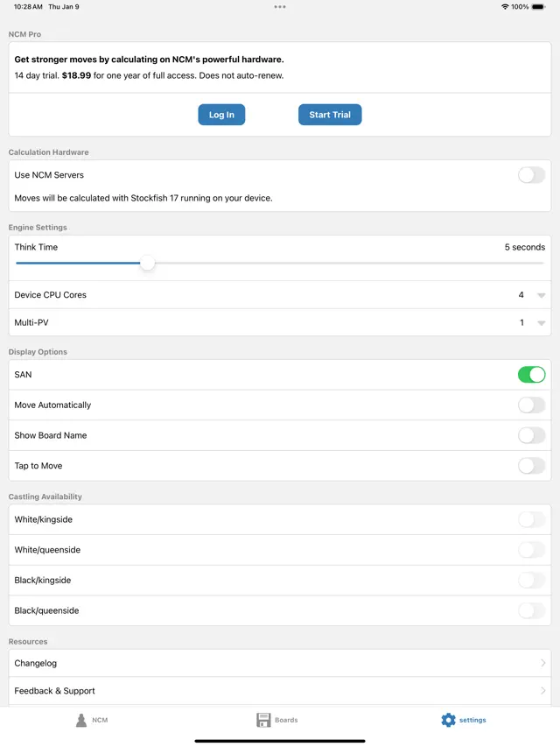Open the Boards save-disk icon
Screen dimensions: 560x747
[263, 720]
